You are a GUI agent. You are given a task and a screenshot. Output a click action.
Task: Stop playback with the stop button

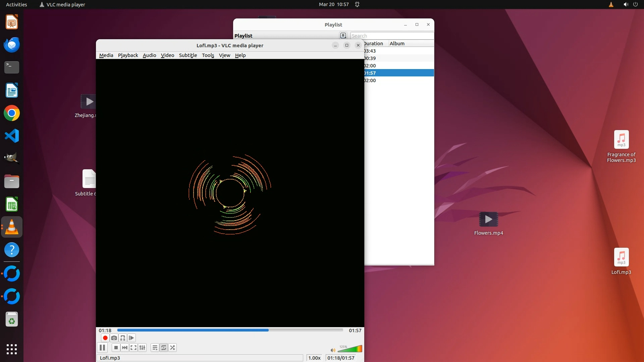116,348
